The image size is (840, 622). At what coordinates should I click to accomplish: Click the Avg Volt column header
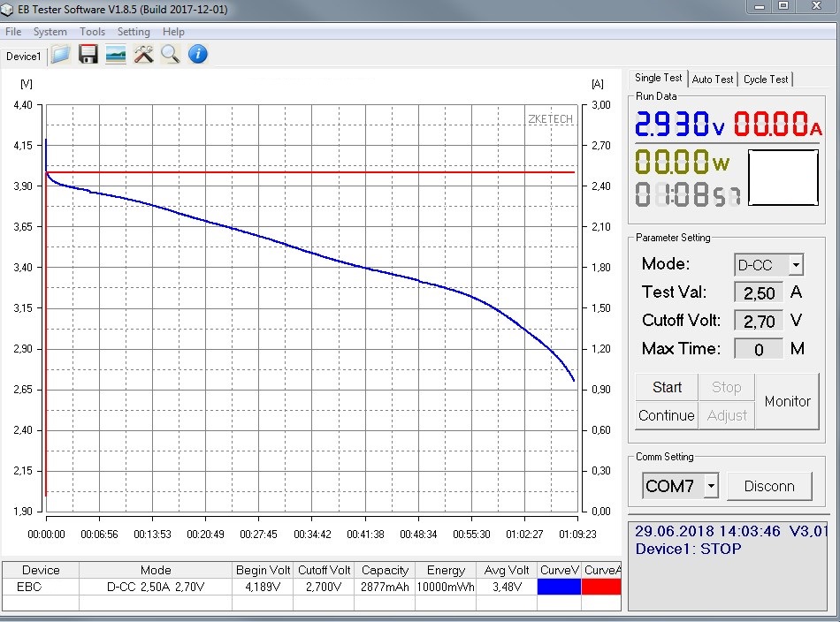pos(507,570)
